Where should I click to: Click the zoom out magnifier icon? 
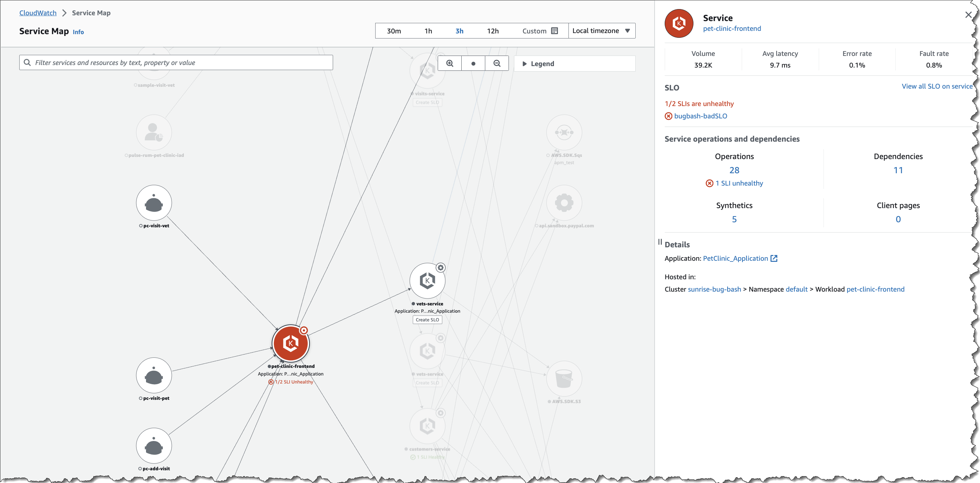pyautogui.click(x=497, y=64)
